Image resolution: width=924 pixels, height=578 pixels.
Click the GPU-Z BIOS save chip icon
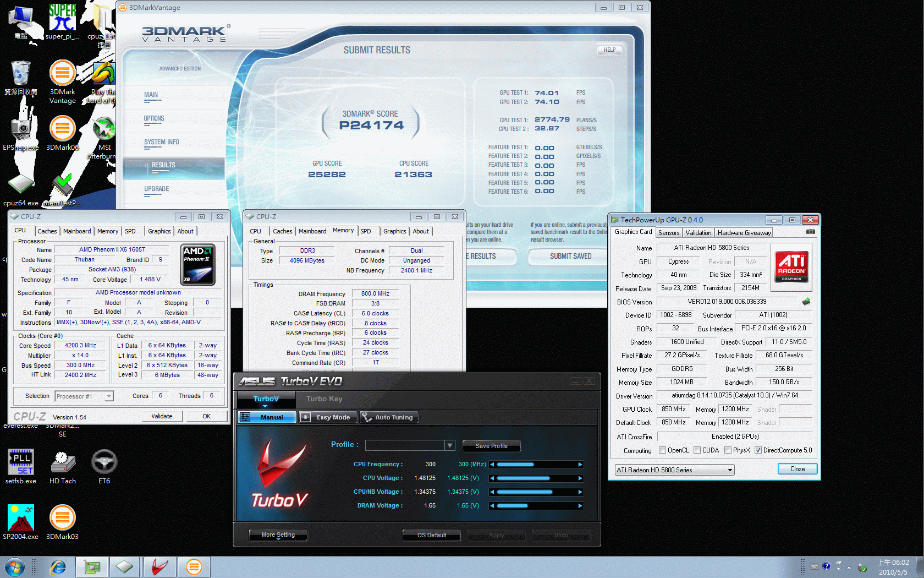point(806,302)
